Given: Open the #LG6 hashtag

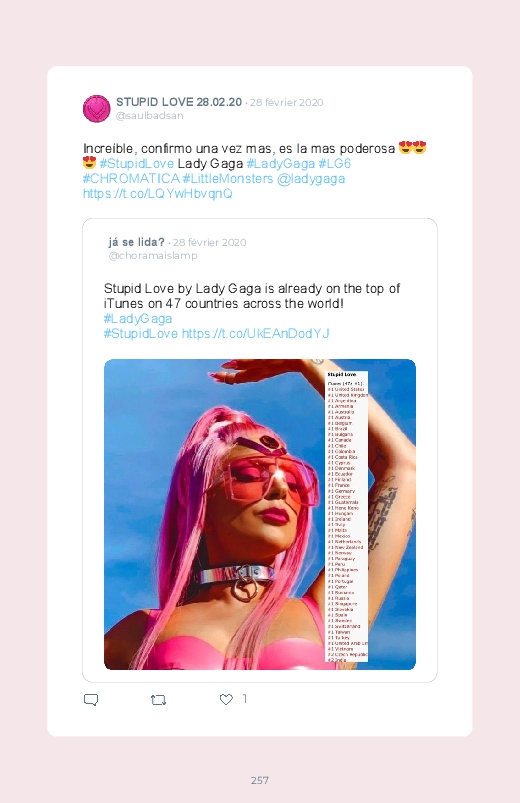Looking at the screenshot, I should click(335, 164).
